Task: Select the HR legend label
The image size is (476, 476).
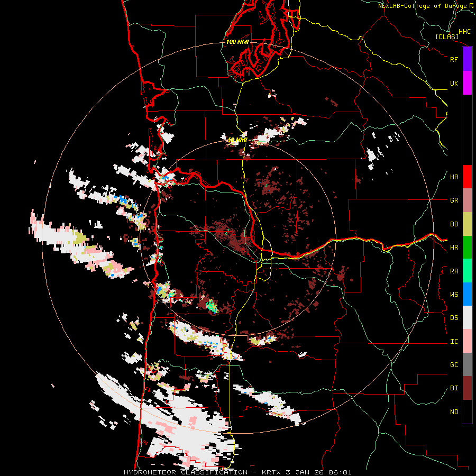Action: click(454, 248)
